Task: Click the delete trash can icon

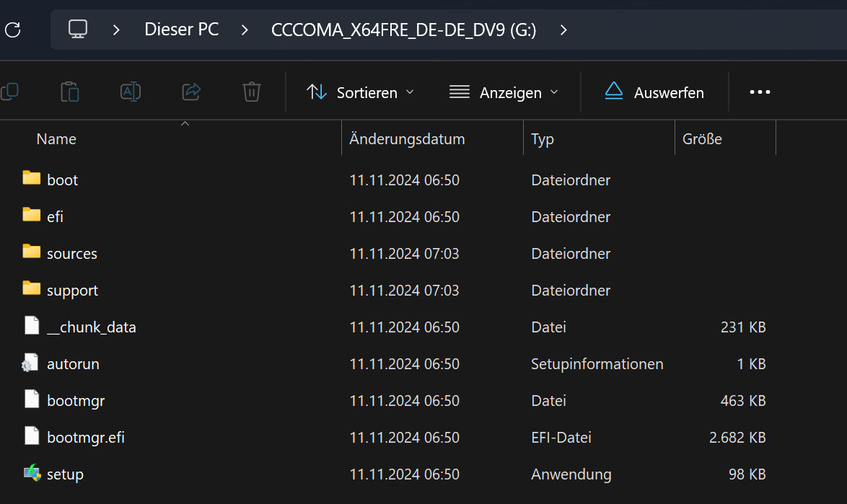Action: (x=251, y=92)
